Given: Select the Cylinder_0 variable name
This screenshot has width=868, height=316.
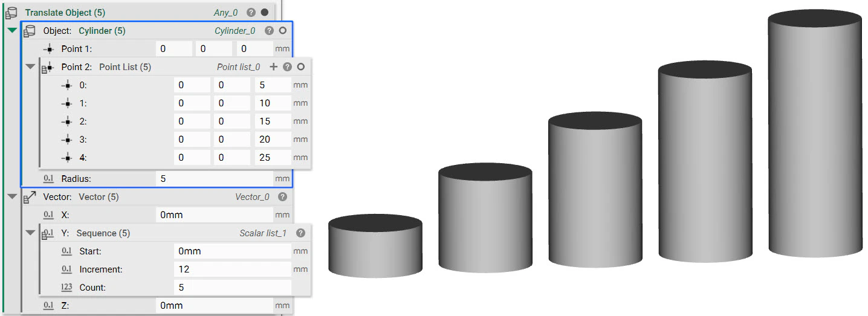Looking at the screenshot, I should tap(235, 31).
